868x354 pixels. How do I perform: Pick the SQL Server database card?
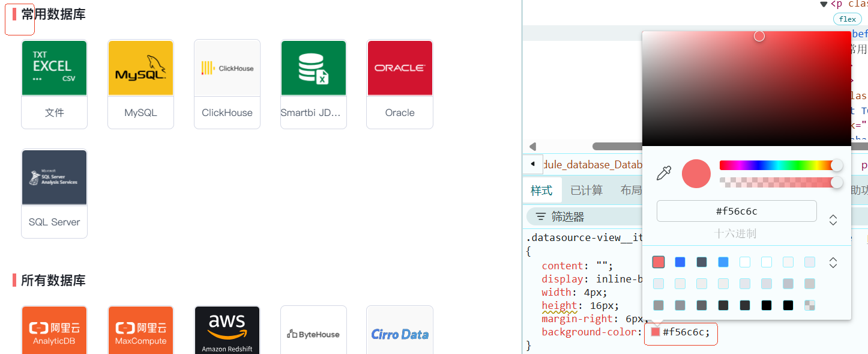54,194
